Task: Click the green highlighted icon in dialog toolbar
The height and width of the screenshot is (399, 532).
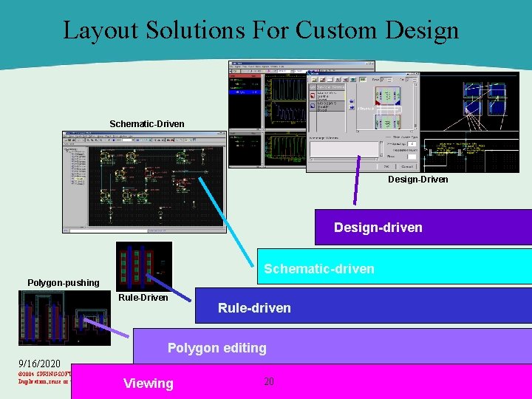Action: 363,79
